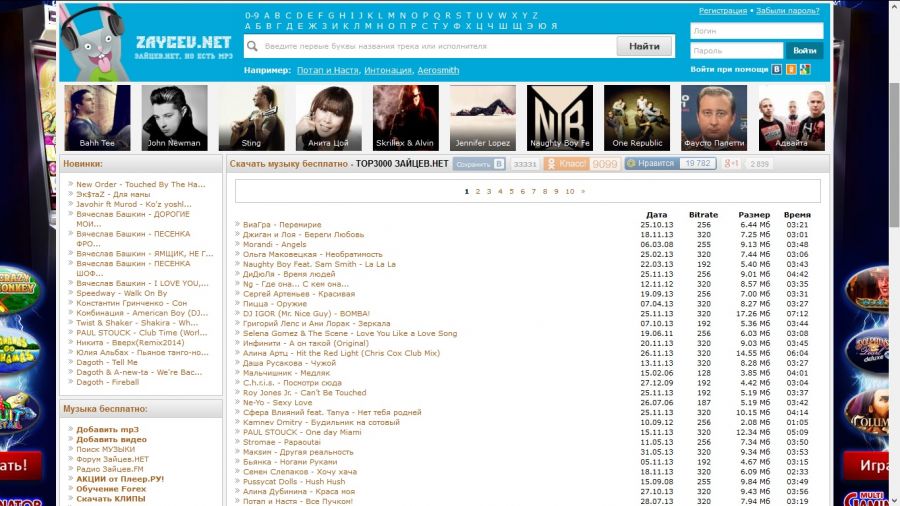This screenshot has width=900, height=506.
Task: Sign in with the Odnoklassniki icon
Action: pos(792,69)
